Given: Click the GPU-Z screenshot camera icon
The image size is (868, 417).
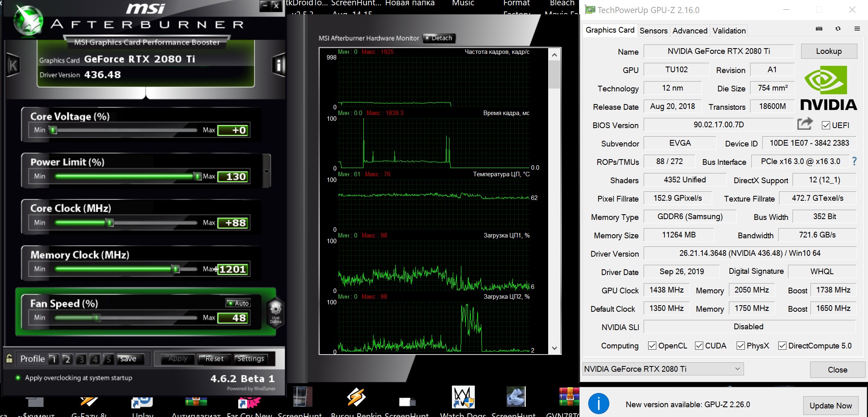Looking at the screenshot, I should point(819,29).
